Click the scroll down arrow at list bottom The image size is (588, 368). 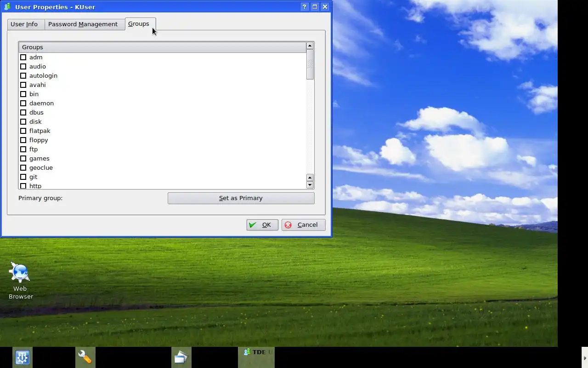(x=310, y=185)
